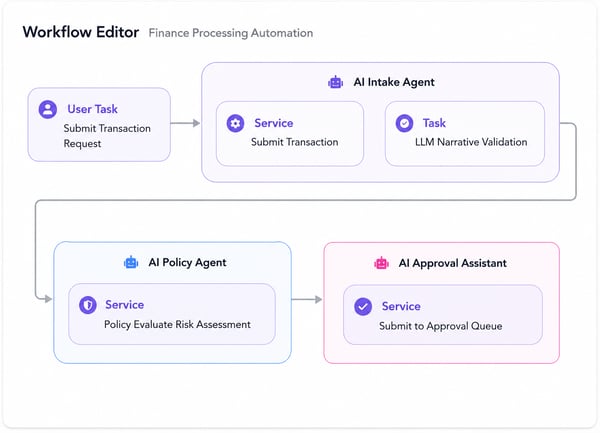Click the purple AI Intake Agent robot icon
Screen dimensions: 600x433
pos(336,82)
